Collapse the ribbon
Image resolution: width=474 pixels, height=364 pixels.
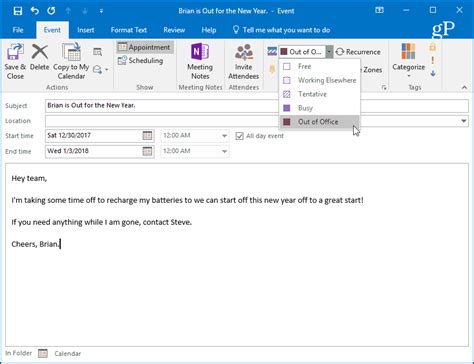click(x=464, y=87)
